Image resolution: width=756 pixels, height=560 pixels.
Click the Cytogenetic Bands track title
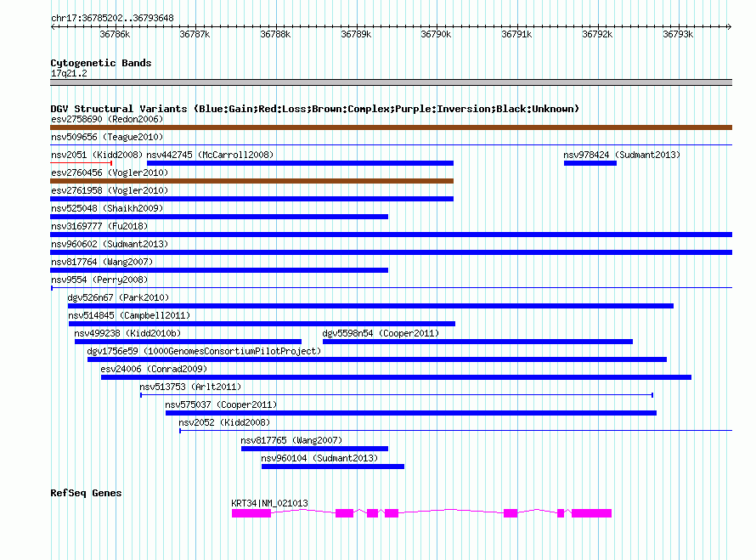(101, 63)
